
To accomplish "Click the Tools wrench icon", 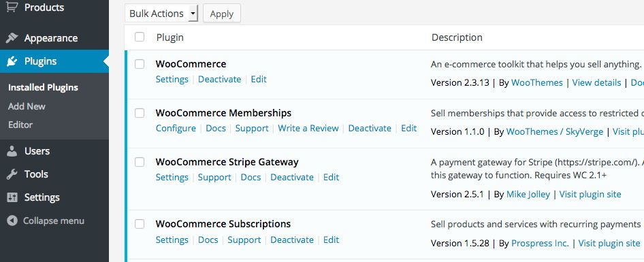I will click(12, 174).
